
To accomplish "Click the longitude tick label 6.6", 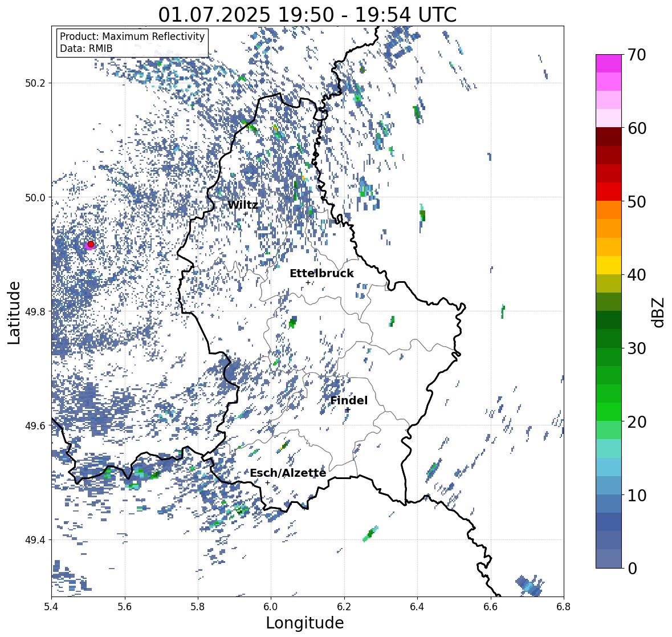I will 490,607.
